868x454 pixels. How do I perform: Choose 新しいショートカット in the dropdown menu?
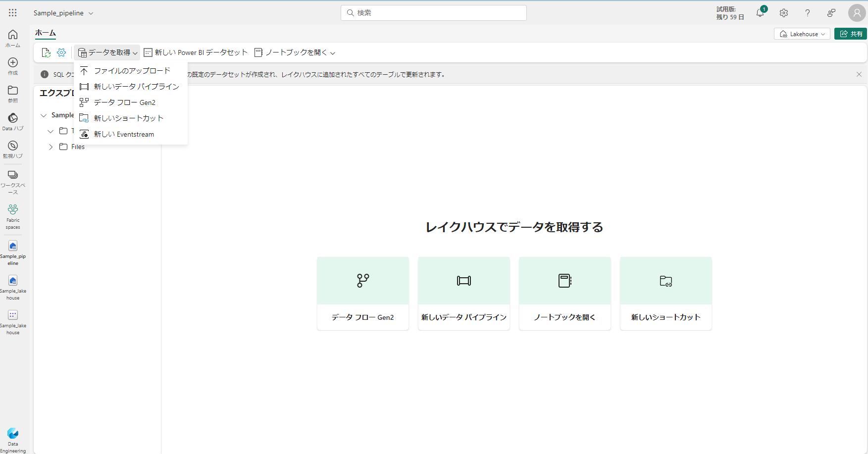pyautogui.click(x=131, y=118)
